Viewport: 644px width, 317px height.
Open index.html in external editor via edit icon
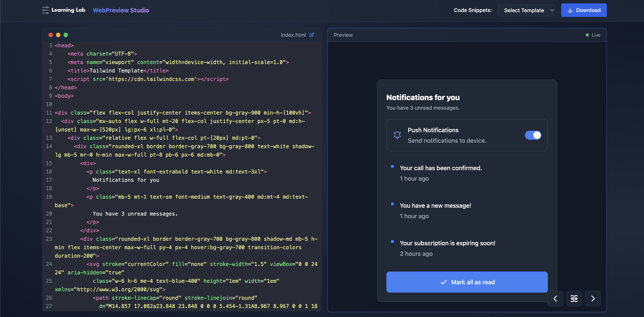tap(312, 35)
